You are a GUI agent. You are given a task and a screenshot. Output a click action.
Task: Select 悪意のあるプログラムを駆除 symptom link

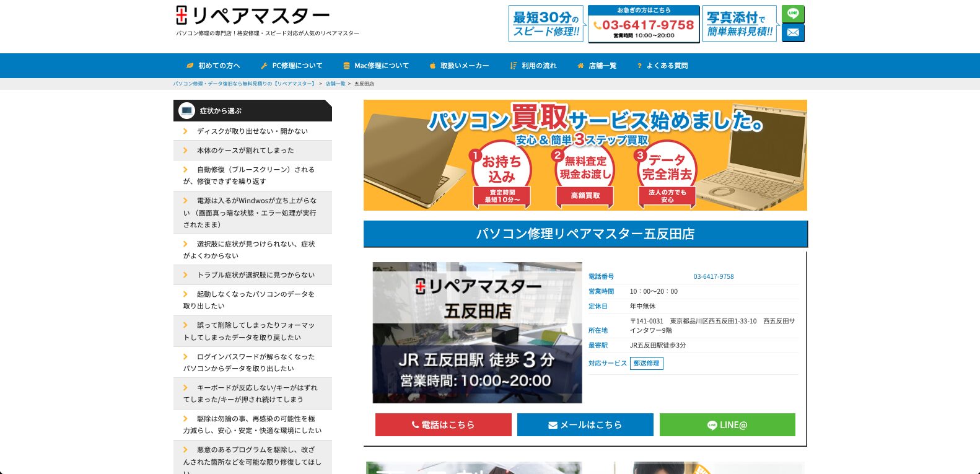point(253,457)
